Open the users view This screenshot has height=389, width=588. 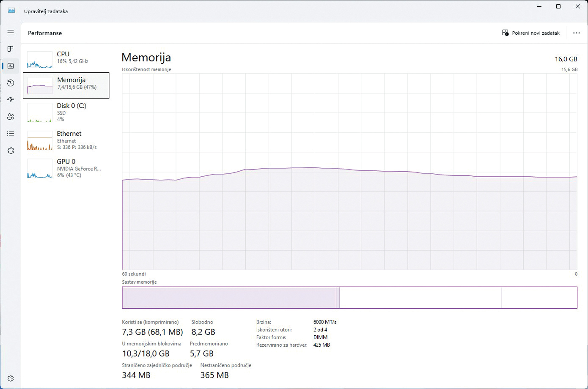click(x=10, y=117)
